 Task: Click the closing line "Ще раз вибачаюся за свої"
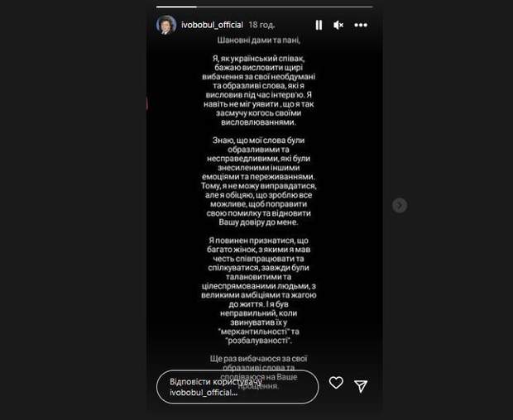click(x=258, y=359)
